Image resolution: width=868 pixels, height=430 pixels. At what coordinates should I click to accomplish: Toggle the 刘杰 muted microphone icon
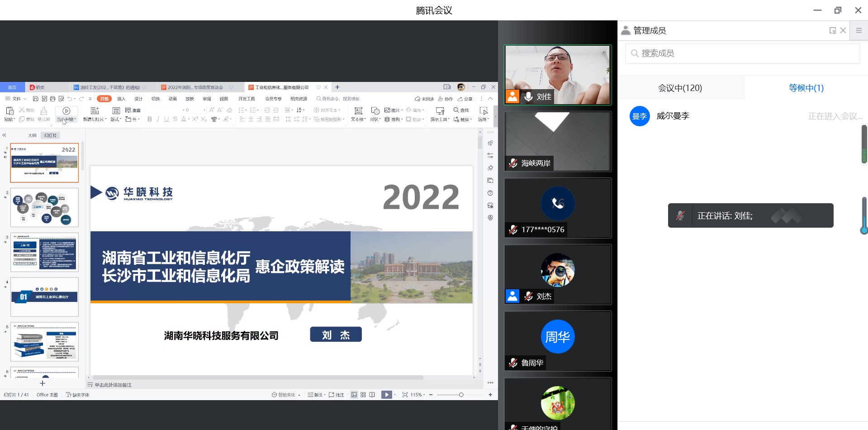click(528, 296)
